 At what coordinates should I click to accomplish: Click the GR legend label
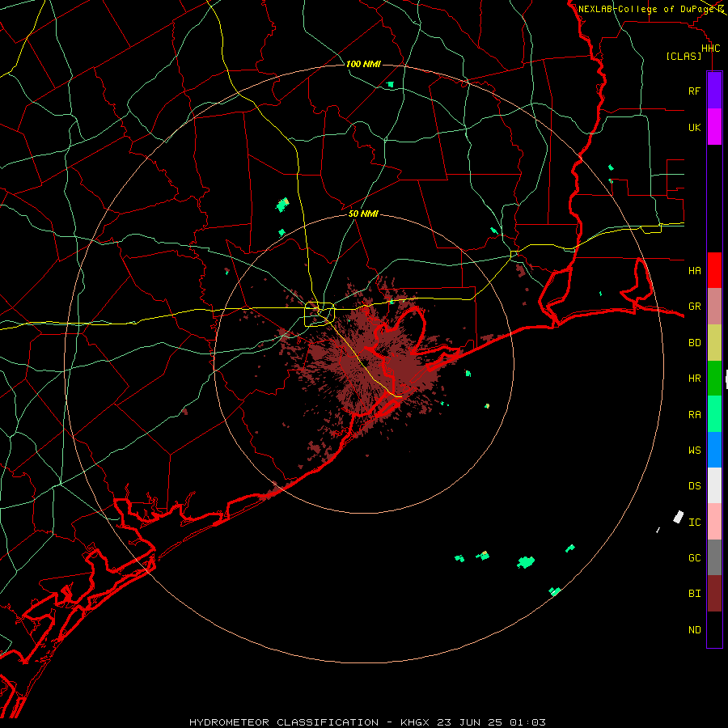pos(694,307)
